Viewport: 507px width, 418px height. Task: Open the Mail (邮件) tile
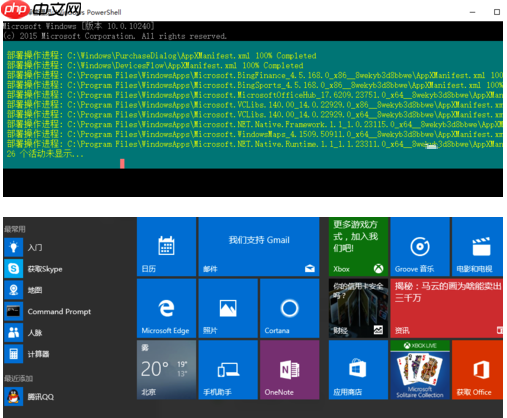(x=259, y=247)
